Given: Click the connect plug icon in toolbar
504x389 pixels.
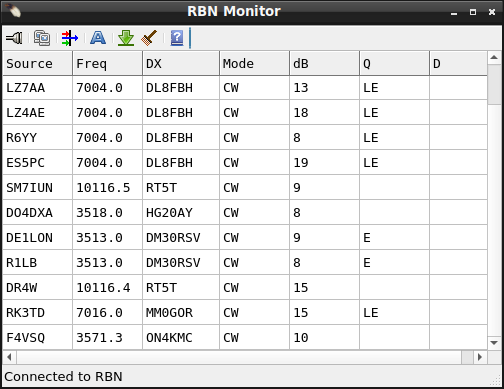Looking at the screenshot, I should (x=14, y=38).
